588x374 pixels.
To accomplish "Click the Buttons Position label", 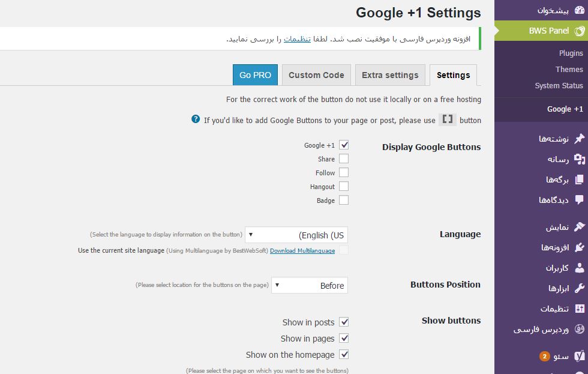I will (445, 285).
